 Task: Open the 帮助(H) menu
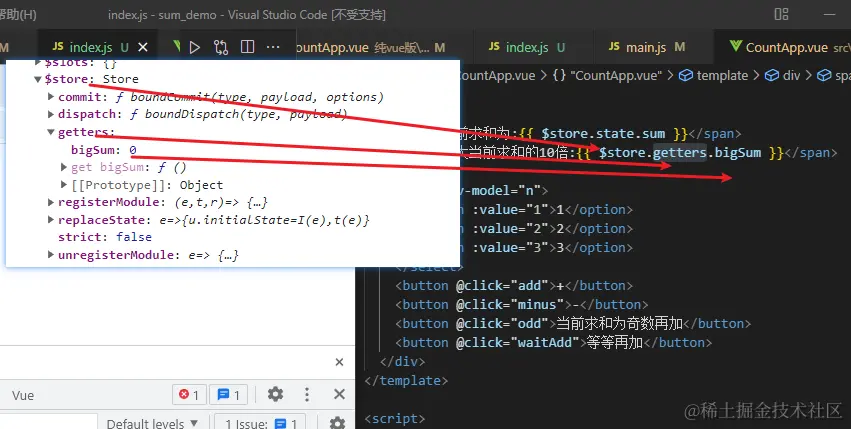(x=18, y=15)
